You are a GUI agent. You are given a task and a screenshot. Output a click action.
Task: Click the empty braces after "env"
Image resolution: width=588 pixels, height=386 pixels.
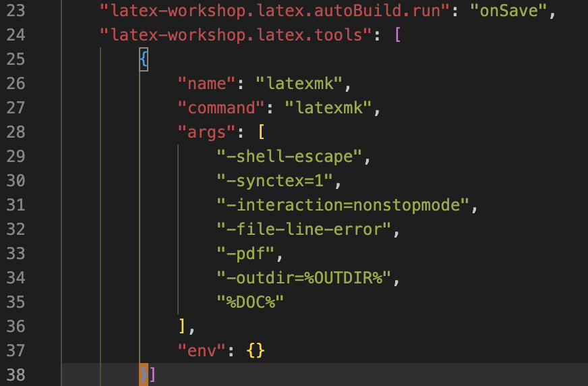pyautogui.click(x=256, y=351)
